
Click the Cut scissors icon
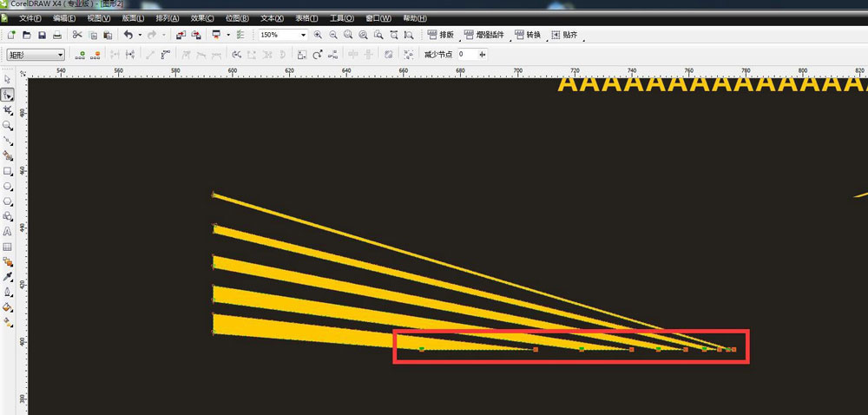pyautogui.click(x=77, y=35)
